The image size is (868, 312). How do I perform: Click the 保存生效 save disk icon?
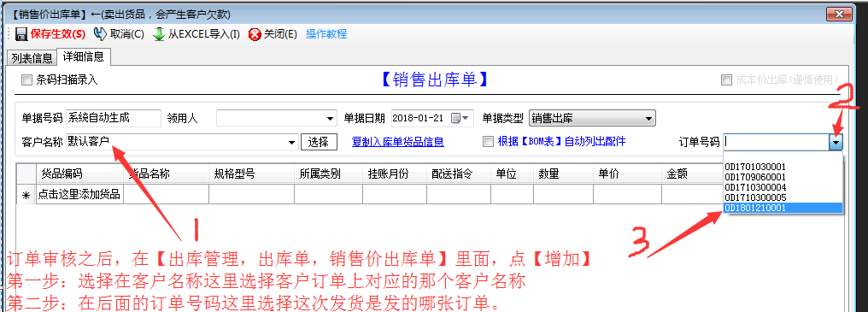click(x=21, y=34)
